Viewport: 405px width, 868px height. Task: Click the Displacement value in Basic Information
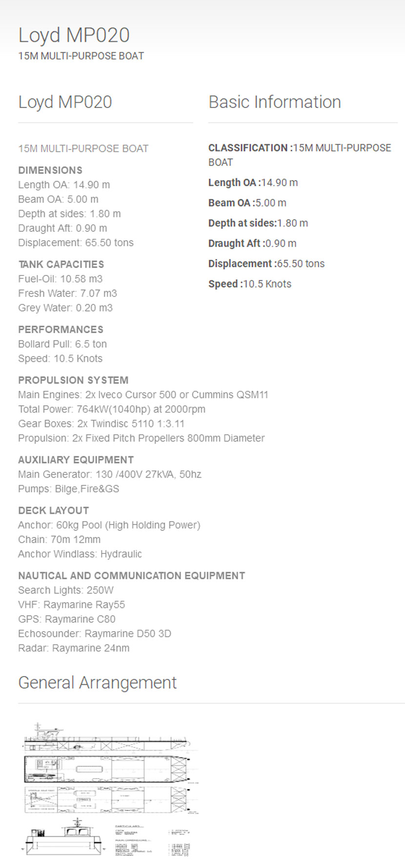[301, 264]
